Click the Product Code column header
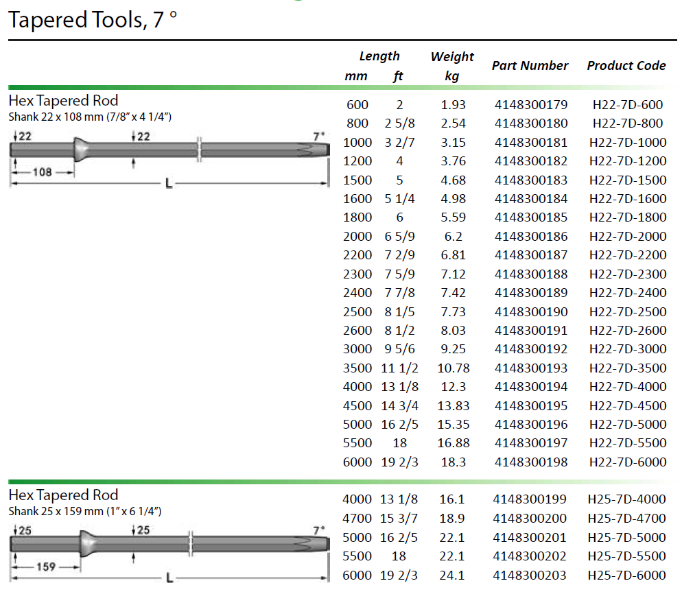The image size is (682, 616). [x=626, y=66]
